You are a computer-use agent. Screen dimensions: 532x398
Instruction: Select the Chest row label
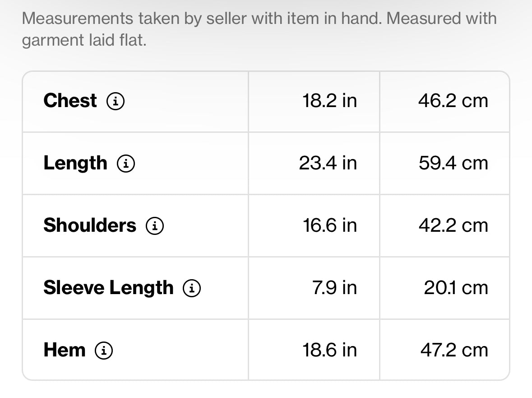[x=70, y=101]
